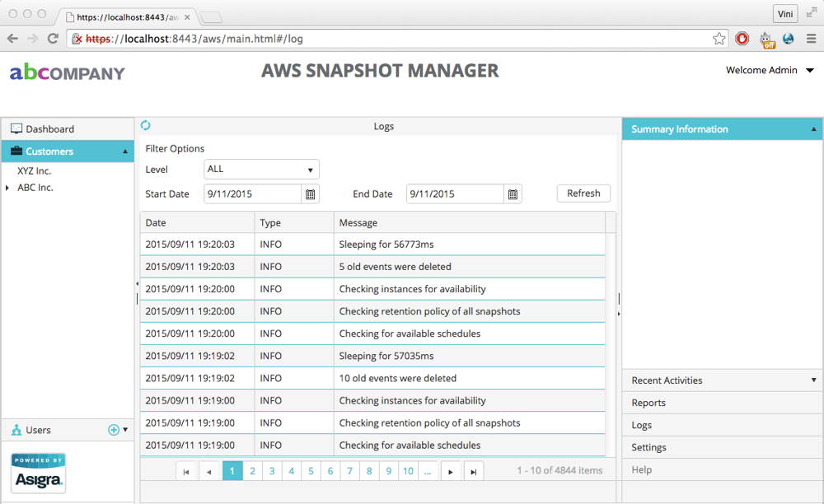This screenshot has height=504, width=824.
Task: Click the browser stop sign adblock icon
Action: [x=742, y=38]
